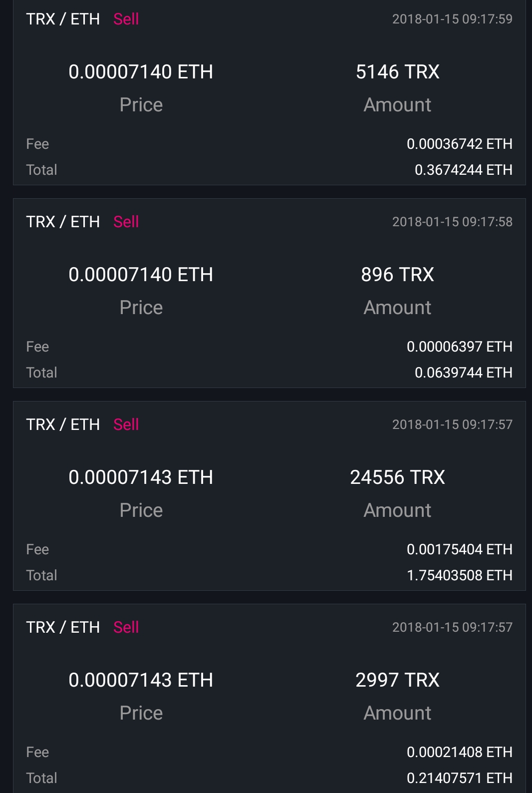Click the 1.75403508 ETH total

point(459,575)
